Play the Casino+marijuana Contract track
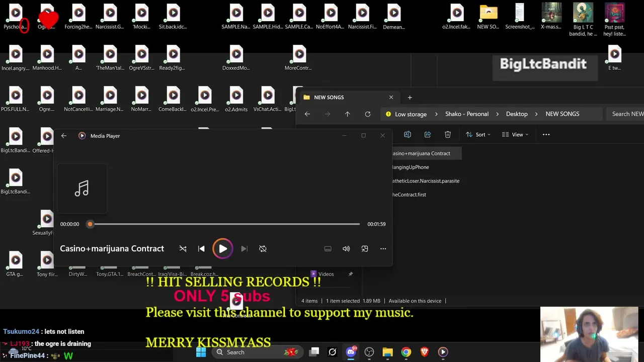This screenshot has height=362, width=644. click(223, 248)
